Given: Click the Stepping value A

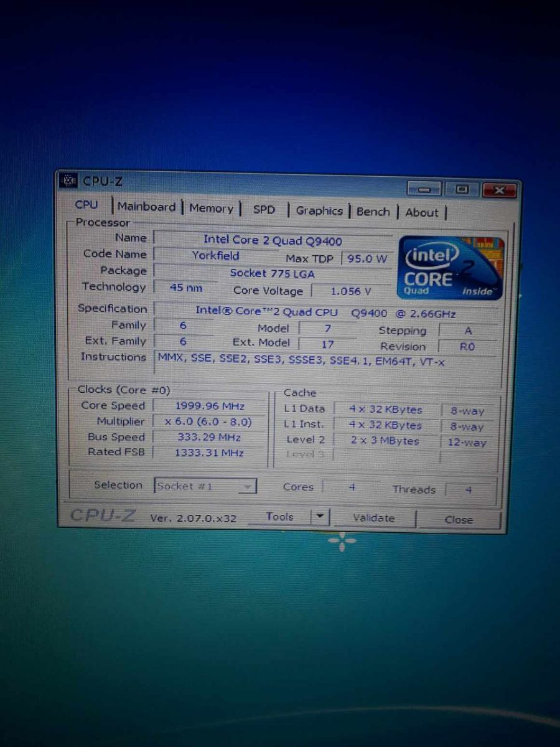Looking at the screenshot, I should pyautogui.click(x=469, y=331).
